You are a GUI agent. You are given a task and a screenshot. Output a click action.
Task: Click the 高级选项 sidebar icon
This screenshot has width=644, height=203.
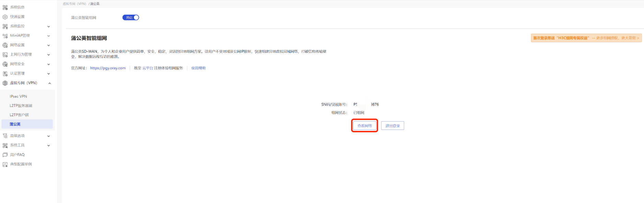[x=5, y=136]
